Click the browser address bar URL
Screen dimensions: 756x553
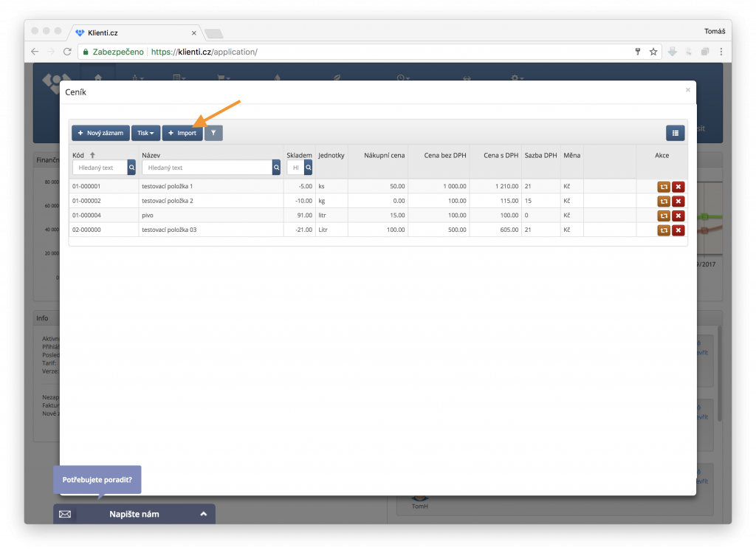click(207, 52)
